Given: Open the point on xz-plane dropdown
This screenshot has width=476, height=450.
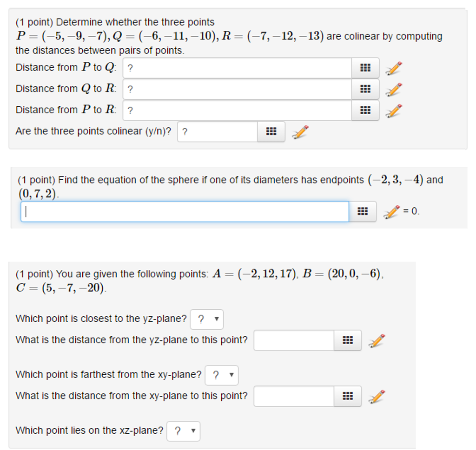Looking at the screenshot, I should (x=183, y=431).
